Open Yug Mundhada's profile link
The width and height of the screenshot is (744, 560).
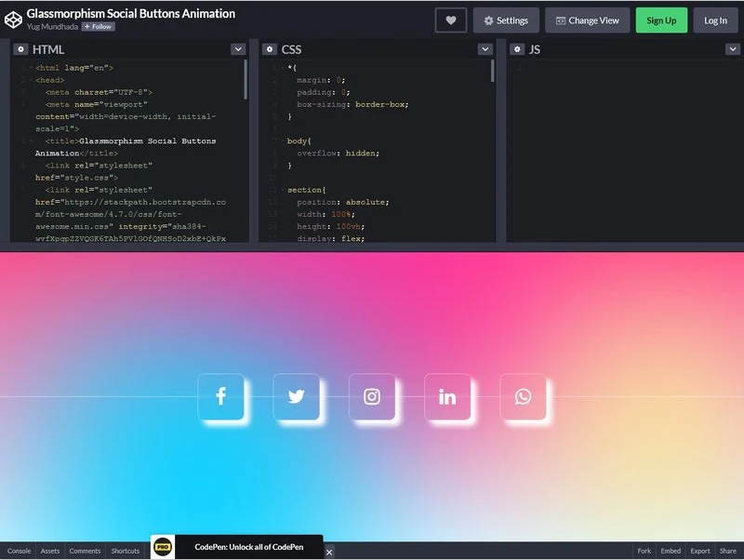coord(52,27)
